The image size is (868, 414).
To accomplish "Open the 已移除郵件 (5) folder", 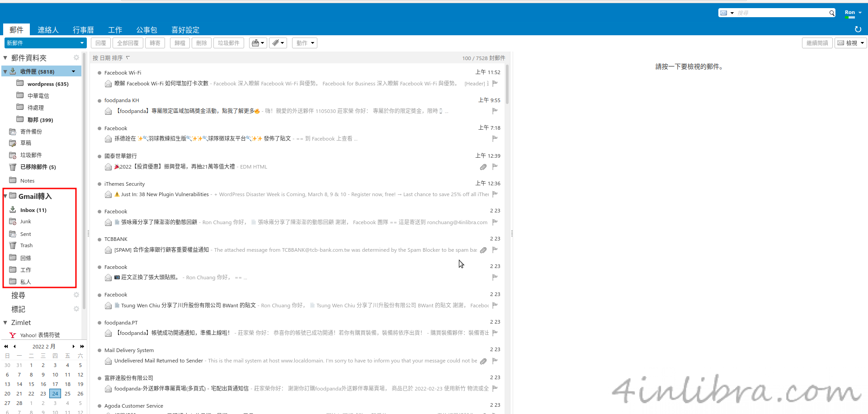I will click(x=38, y=167).
